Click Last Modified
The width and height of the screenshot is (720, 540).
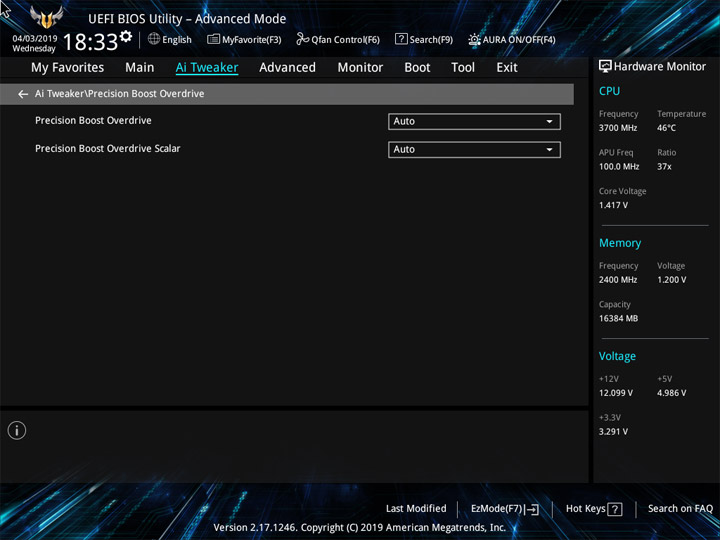(416, 509)
